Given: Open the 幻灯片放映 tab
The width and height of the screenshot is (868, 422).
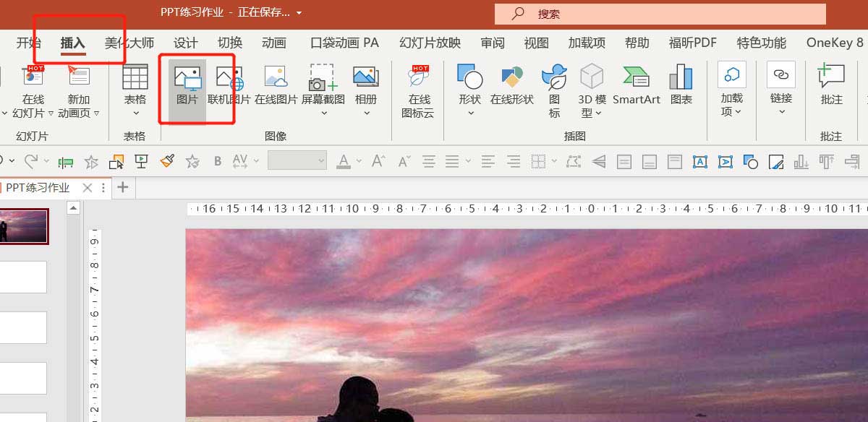Looking at the screenshot, I should [430, 43].
